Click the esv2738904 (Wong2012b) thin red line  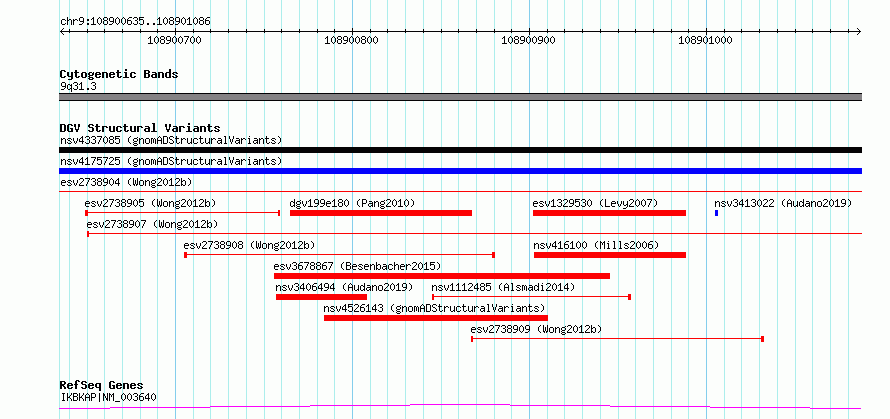[x=460, y=192]
